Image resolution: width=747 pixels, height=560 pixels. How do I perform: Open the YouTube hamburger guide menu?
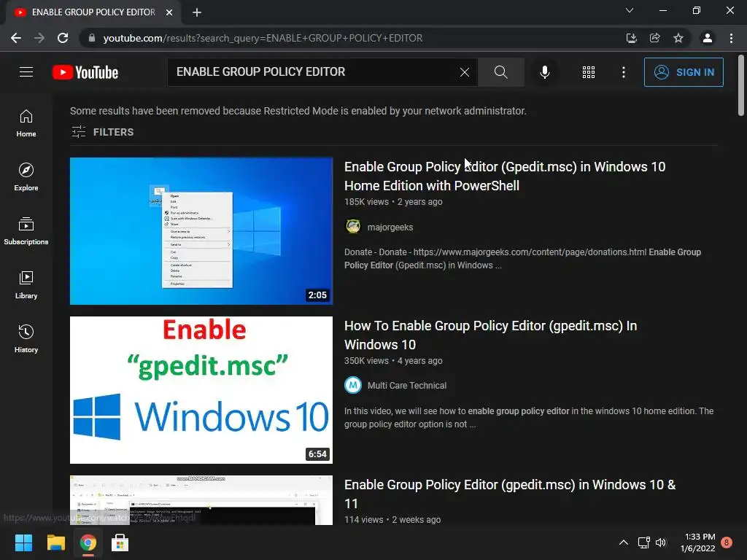[26, 72]
